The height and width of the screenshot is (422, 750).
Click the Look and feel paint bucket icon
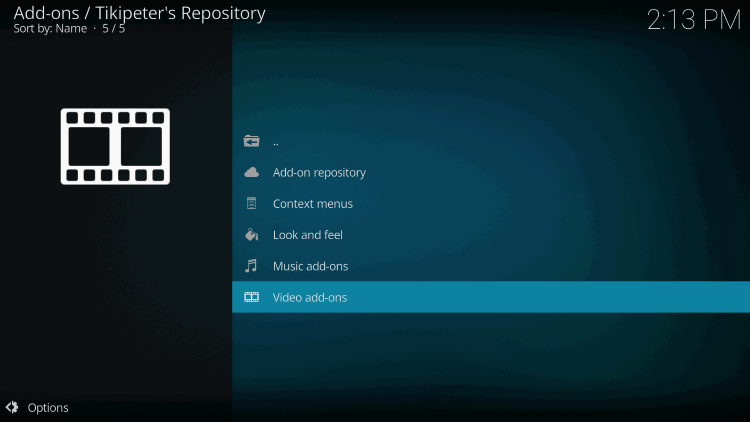click(x=252, y=234)
